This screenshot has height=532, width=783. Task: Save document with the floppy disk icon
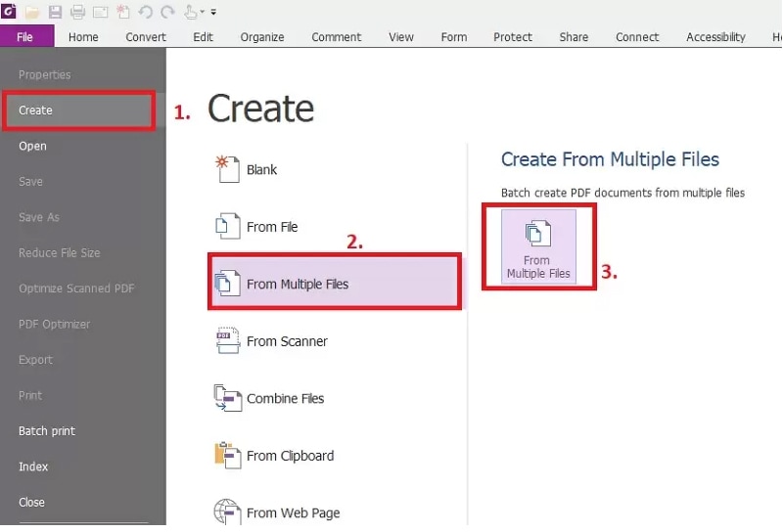(x=55, y=12)
